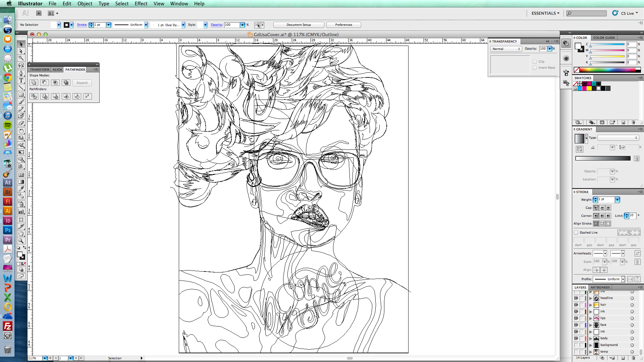Click the Cyan color slider track
Screen dimensions: 644x362
[x=607, y=44]
